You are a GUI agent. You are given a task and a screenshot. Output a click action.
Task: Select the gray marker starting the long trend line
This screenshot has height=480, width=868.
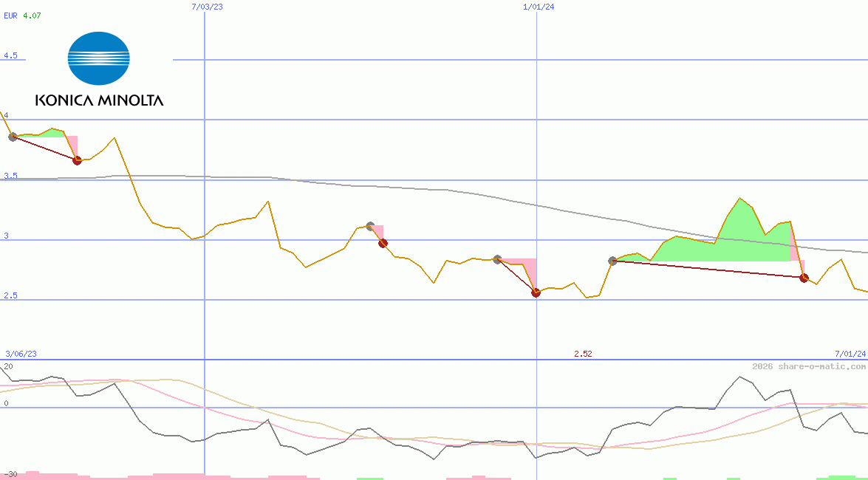click(612, 260)
